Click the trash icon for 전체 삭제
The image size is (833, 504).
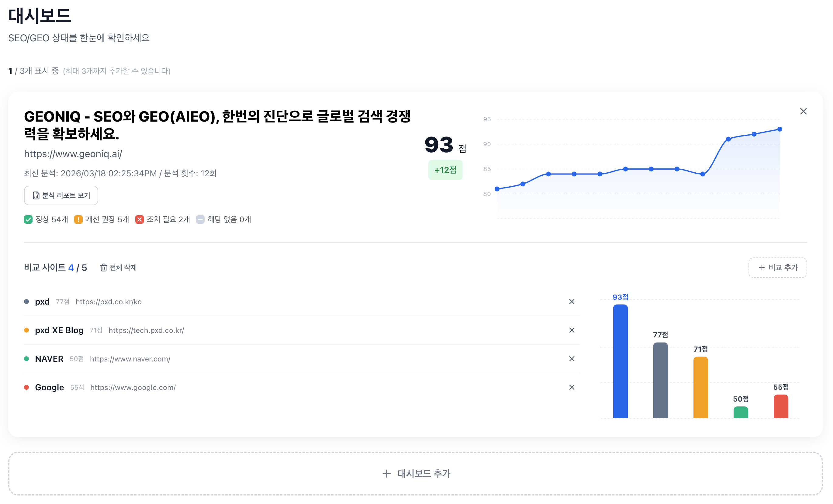pyautogui.click(x=103, y=268)
